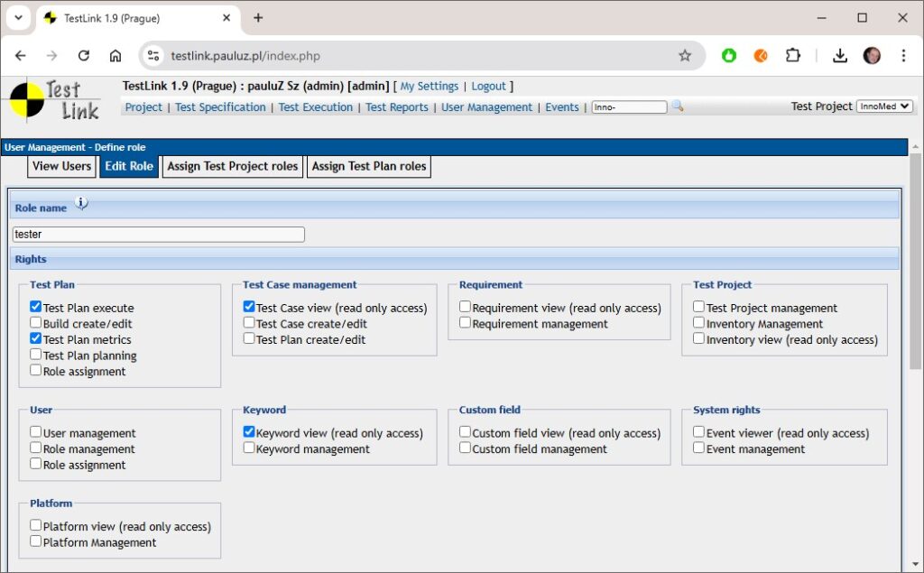Uncheck Test Plan execute right
The image size is (924, 573).
pos(36,307)
